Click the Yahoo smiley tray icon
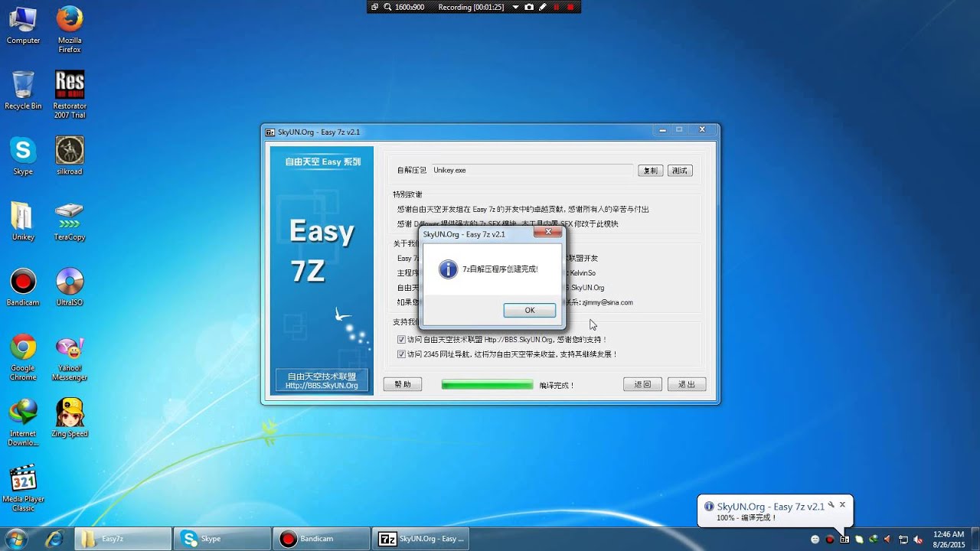980x551 pixels. tap(815, 540)
